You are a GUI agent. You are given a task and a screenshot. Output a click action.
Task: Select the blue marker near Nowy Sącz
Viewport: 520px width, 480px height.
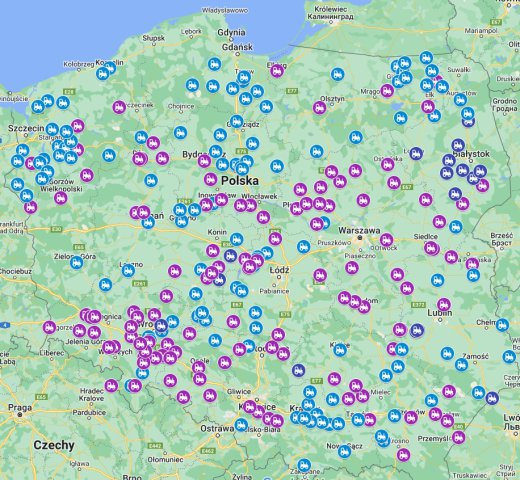coord(344,452)
